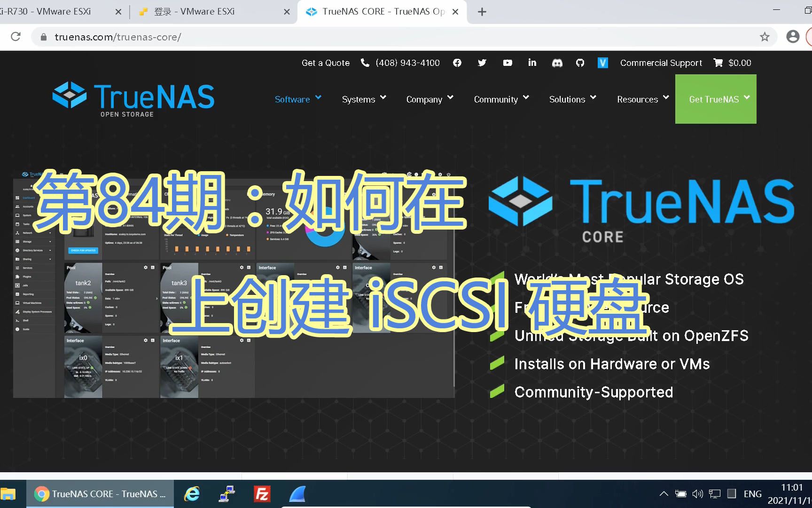Launch Internet Explorer from taskbar
812x508 pixels.
192,494
